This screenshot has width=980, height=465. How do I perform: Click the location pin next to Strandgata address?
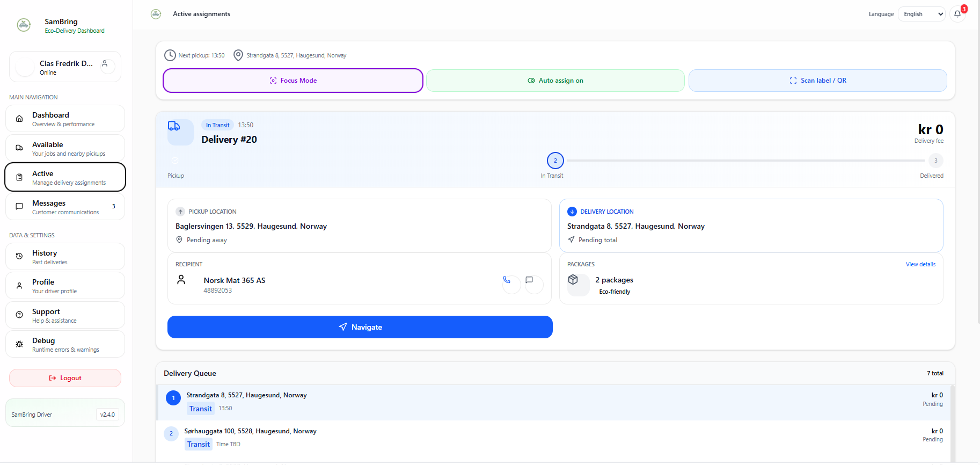tap(238, 55)
